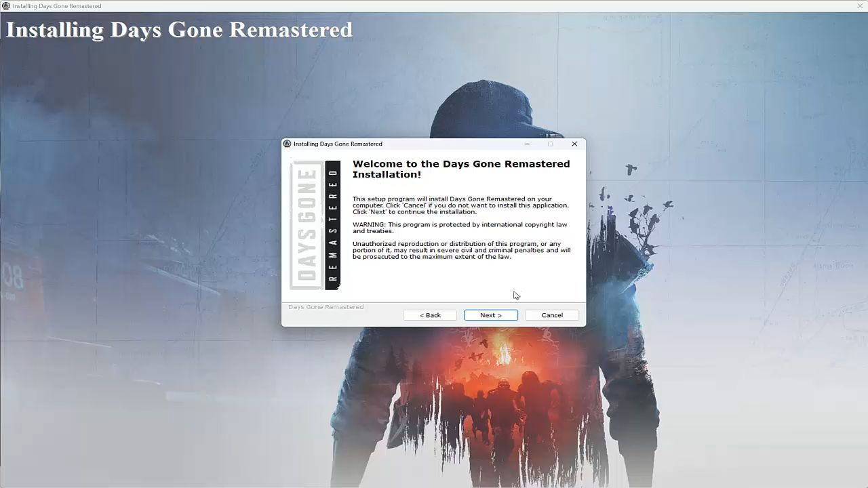Minimize the installer dialog window

click(527, 144)
